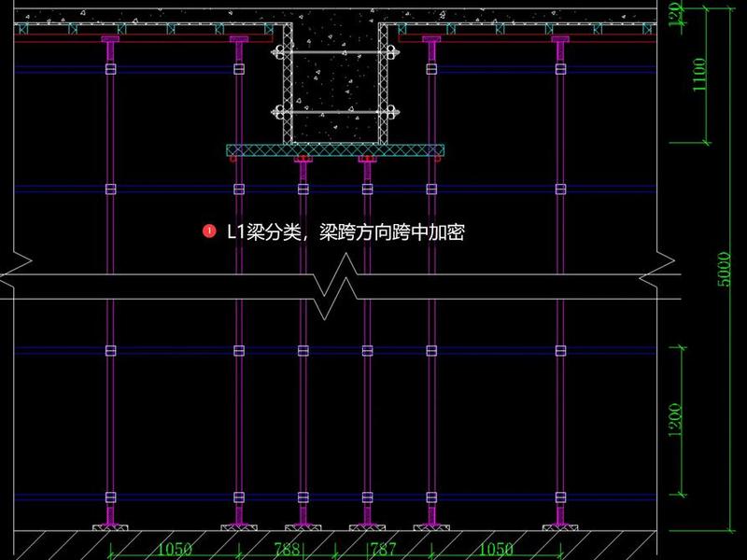747x560 pixels.
Task: Click the annotation text "L1梁分类，梁跨方向跨中加密"
Action: point(345,232)
